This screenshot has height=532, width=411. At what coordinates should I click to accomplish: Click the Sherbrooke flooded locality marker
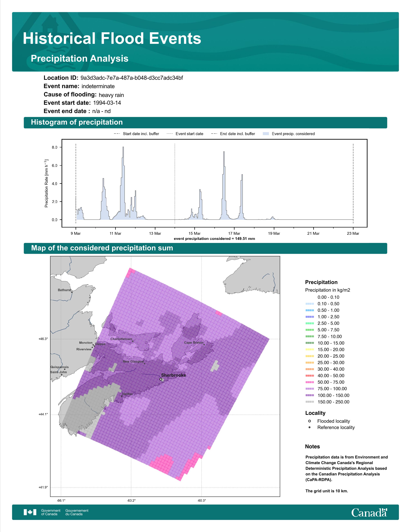coord(161,379)
